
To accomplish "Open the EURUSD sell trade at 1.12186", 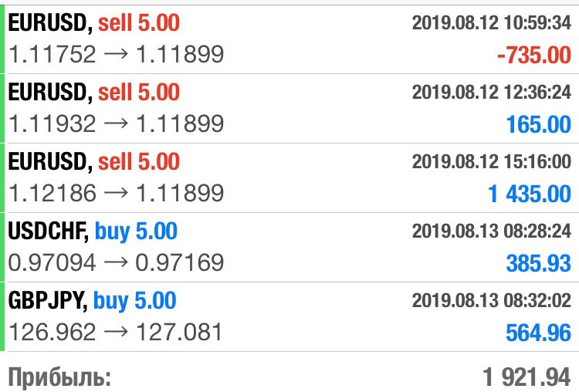I will point(289,178).
